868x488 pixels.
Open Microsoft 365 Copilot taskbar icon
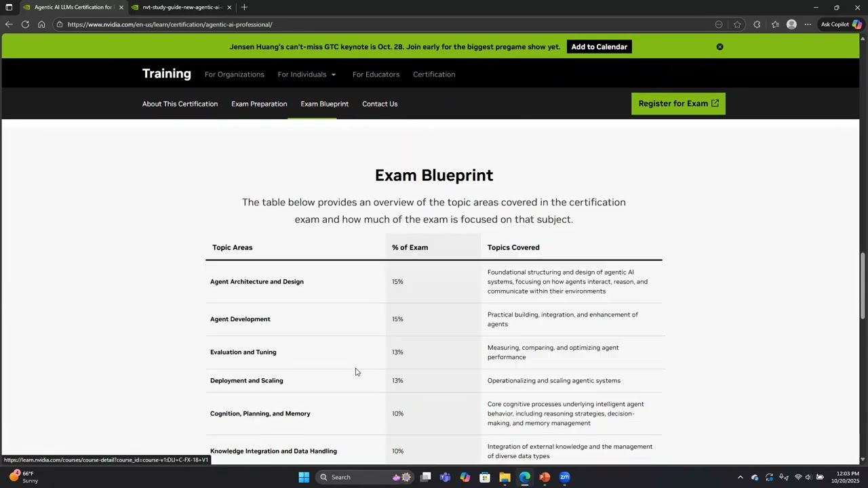pos(465,477)
